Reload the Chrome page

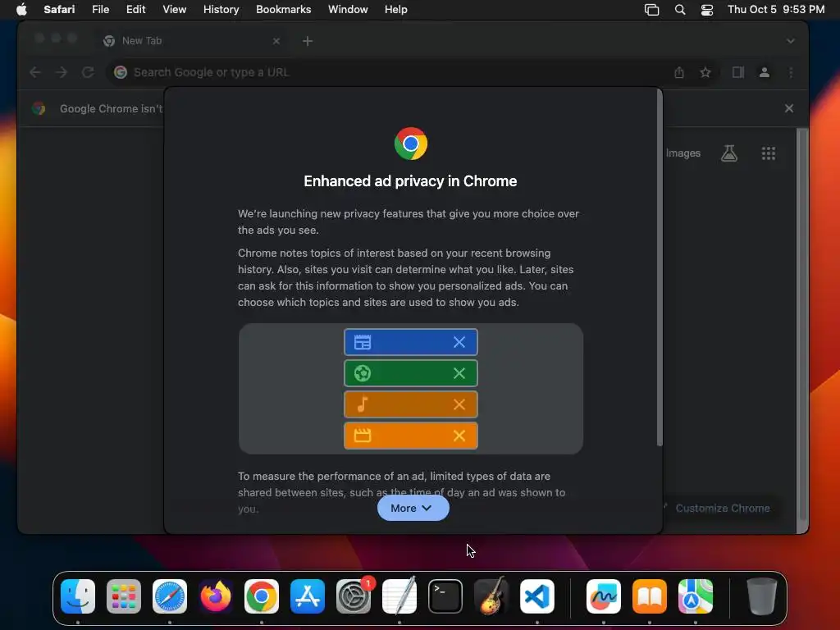[x=88, y=72]
